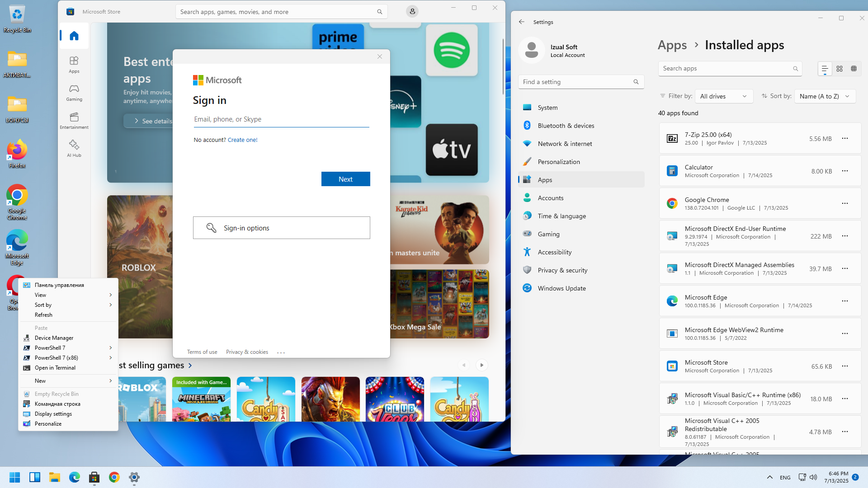Click next arrow in best selling games carousel
This screenshot has width=868, height=488.
click(482, 365)
